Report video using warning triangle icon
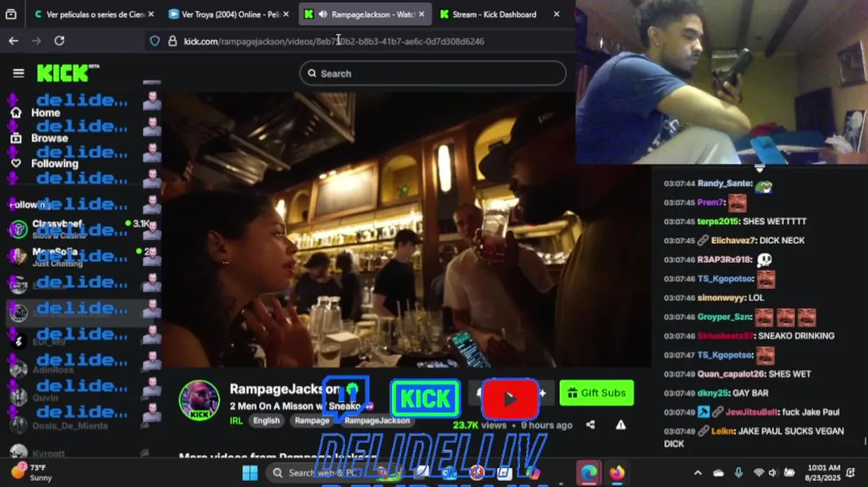This screenshot has height=487, width=868. 621,425
